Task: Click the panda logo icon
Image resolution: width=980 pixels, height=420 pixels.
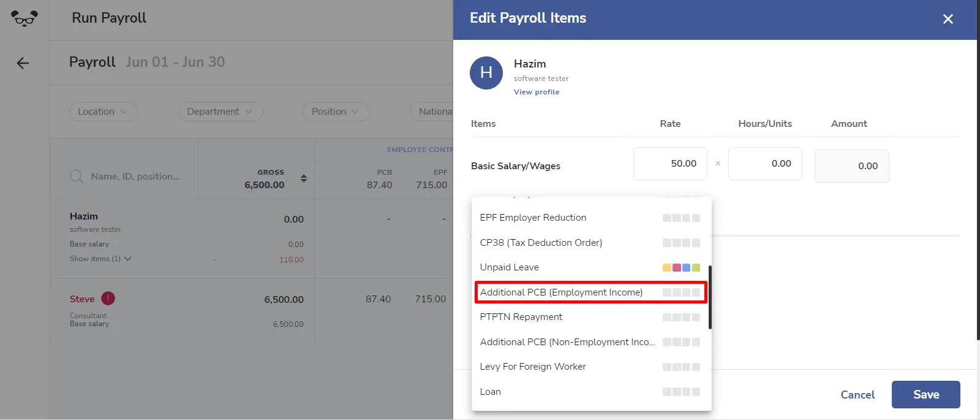Action: 24,18
